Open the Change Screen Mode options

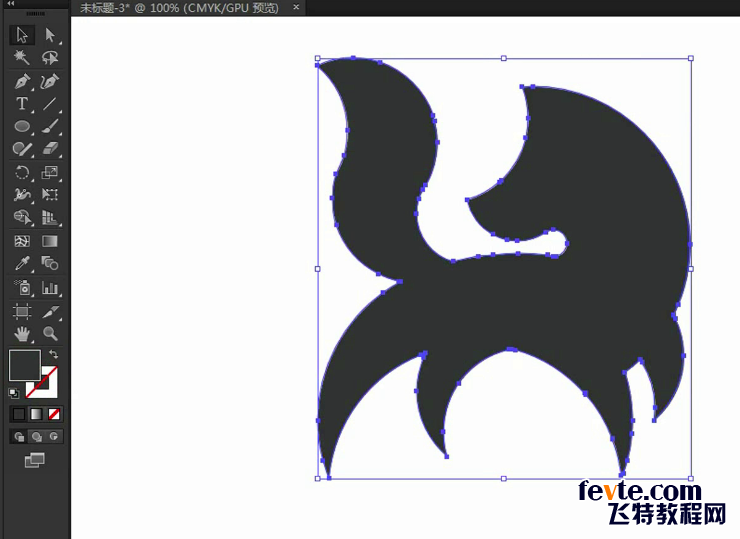pos(35,460)
